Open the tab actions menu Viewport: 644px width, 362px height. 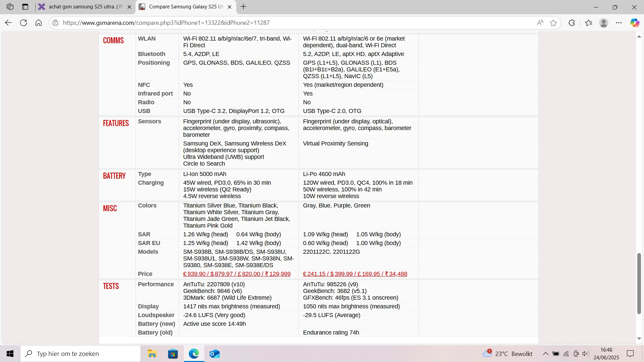pos(25,7)
